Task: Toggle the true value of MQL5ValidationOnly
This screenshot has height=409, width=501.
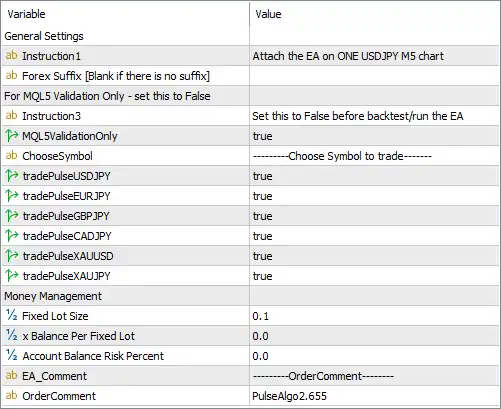Action: (374, 136)
